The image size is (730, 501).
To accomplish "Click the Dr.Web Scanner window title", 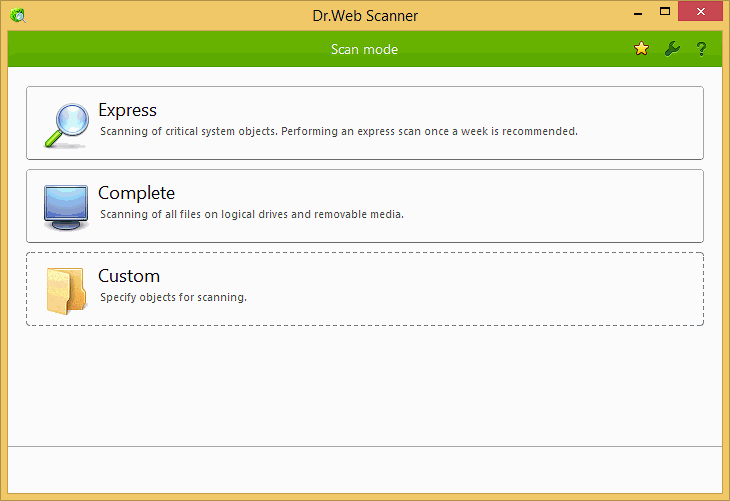I will click(365, 16).
